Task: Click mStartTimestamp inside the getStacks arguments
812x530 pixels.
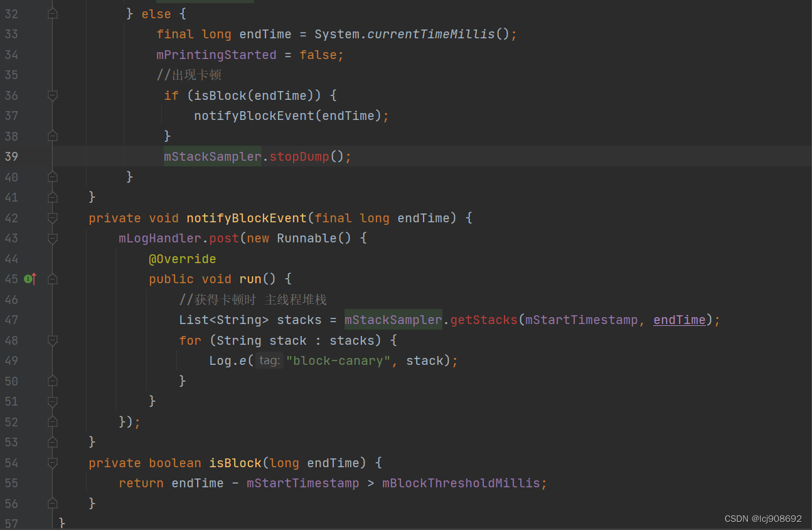Action: [x=582, y=320]
